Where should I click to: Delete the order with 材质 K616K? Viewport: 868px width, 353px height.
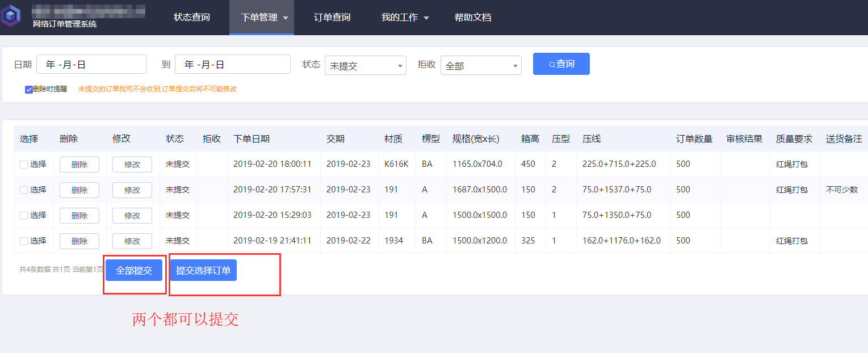(79, 165)
